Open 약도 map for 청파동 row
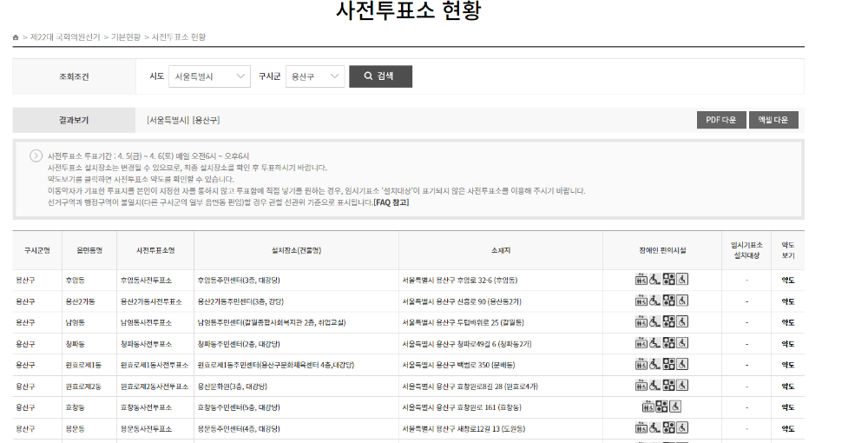This screenshot has height=443, width=868. click(788, 344)
